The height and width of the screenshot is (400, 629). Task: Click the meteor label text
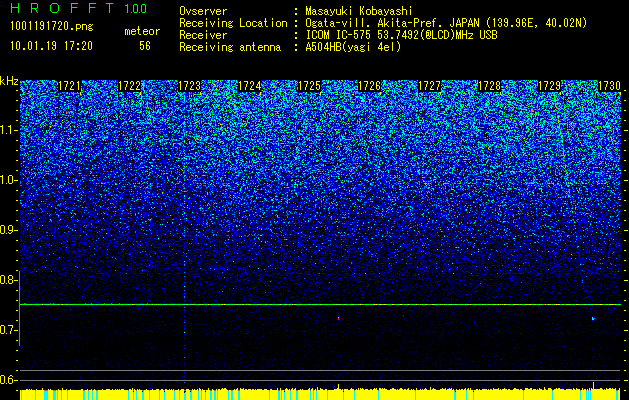point(142,31)
